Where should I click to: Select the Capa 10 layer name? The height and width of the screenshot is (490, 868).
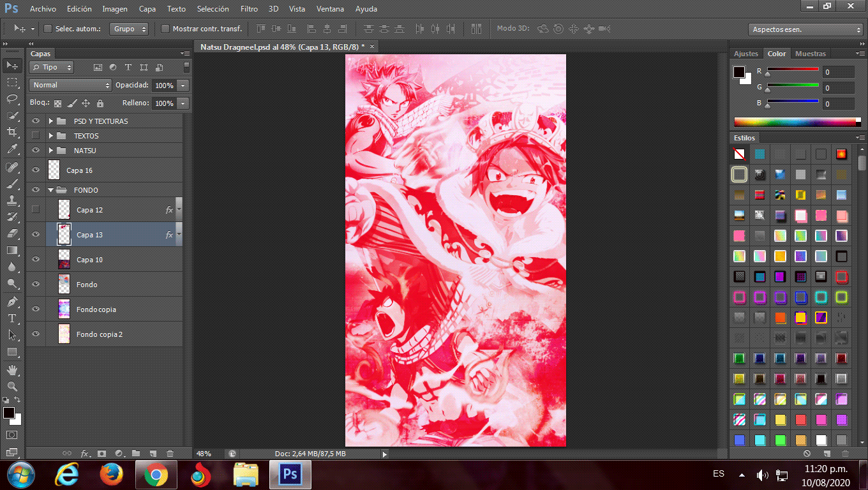(x=89, y=260)
